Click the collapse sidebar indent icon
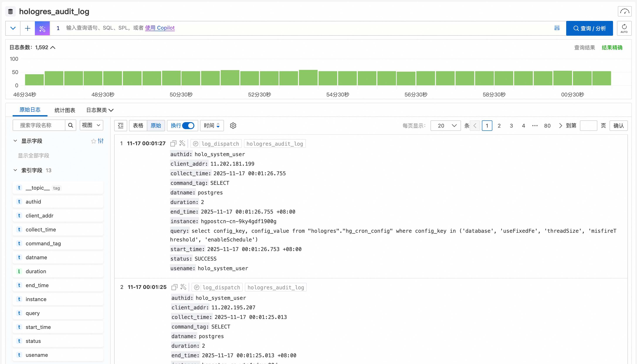The height and width of the screenshot is (364, 637). 120,125
